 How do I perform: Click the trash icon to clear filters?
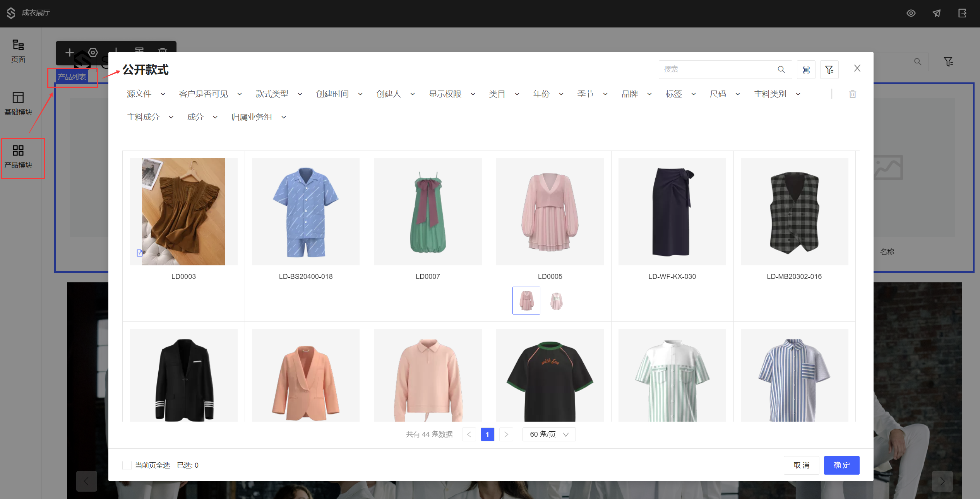(x=852, y=94)
